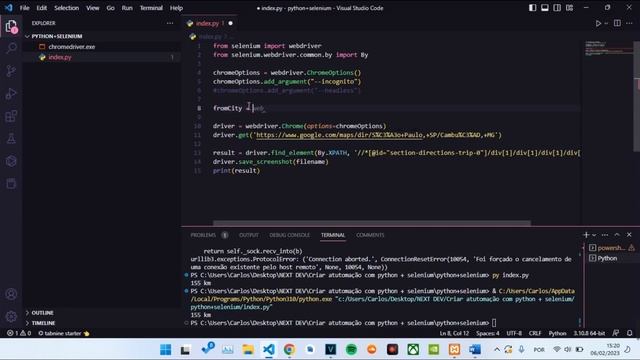
Task: Open File Explorer from the taskbar
Action: point(248,349)
